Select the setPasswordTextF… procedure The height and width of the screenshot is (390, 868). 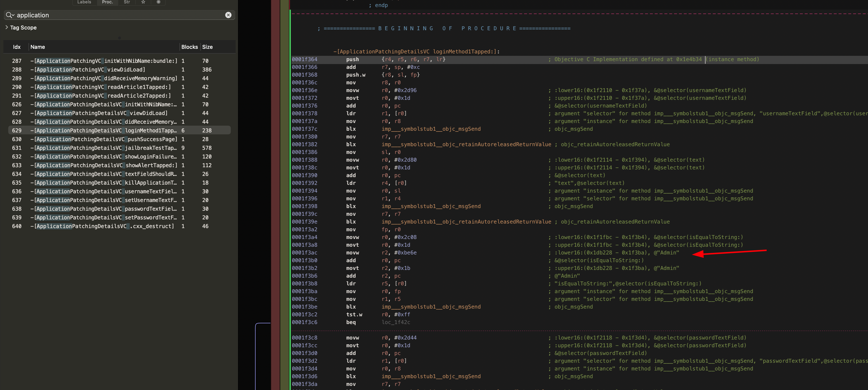pos(119,218)
